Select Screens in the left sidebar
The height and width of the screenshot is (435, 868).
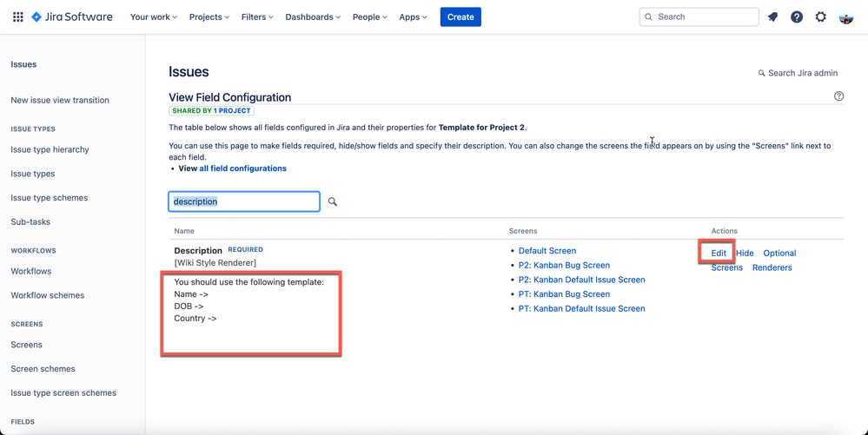click(27, 344)
